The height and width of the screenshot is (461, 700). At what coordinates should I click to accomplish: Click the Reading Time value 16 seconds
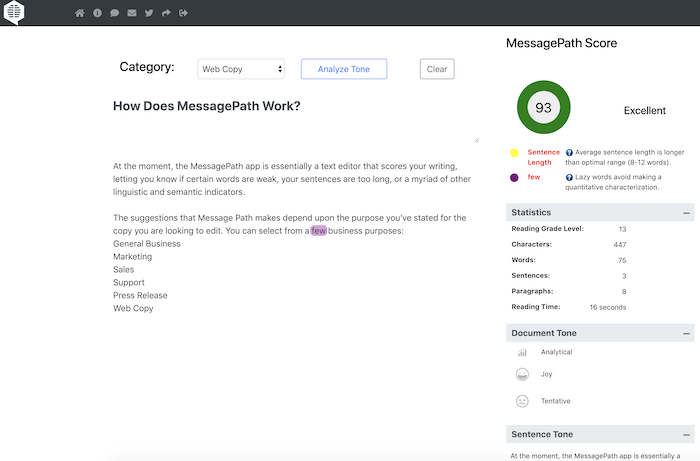(x=608, y=307)
